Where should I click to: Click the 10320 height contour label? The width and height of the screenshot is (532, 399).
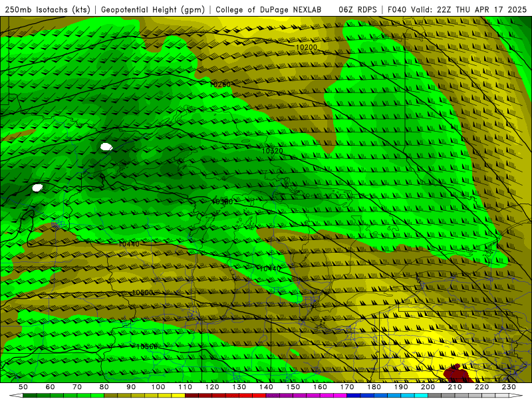(x=273, y=151)
